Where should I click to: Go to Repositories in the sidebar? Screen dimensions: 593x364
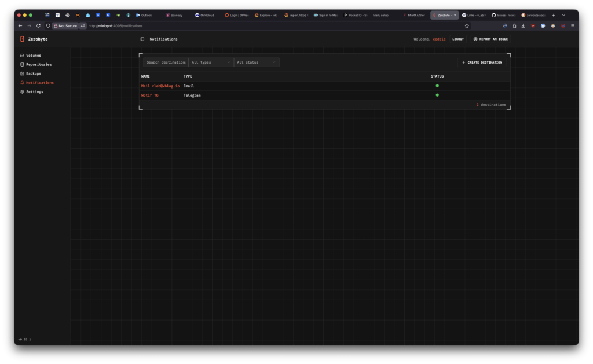click(x=38, y=64)
